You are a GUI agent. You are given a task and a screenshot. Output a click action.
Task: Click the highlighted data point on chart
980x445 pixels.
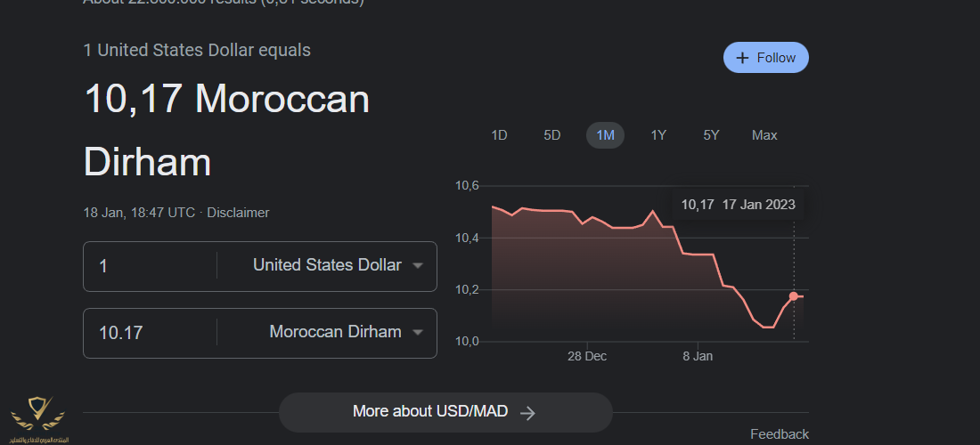[x=794, y=296]
